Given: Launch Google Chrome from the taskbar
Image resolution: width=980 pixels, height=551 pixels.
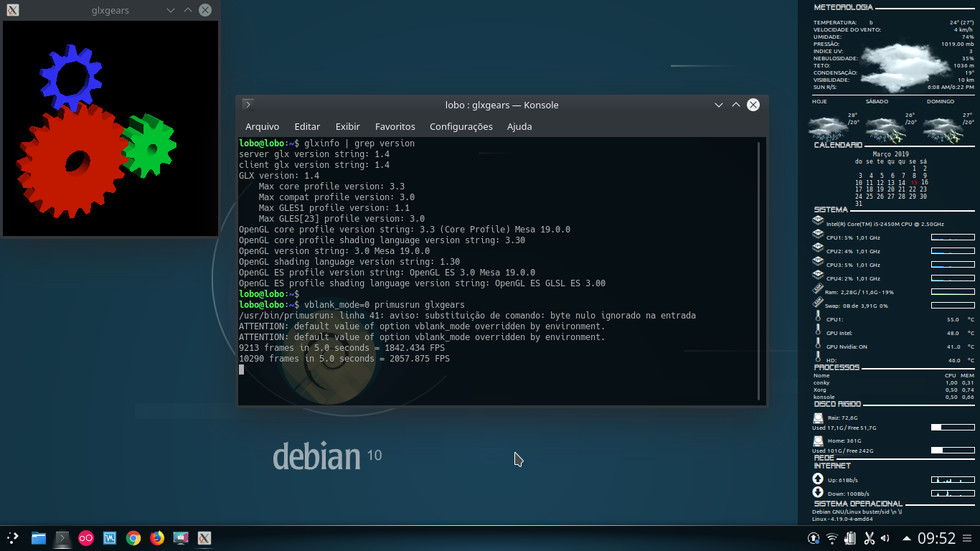Looking at the screenshot, I should tap(133, 538).
